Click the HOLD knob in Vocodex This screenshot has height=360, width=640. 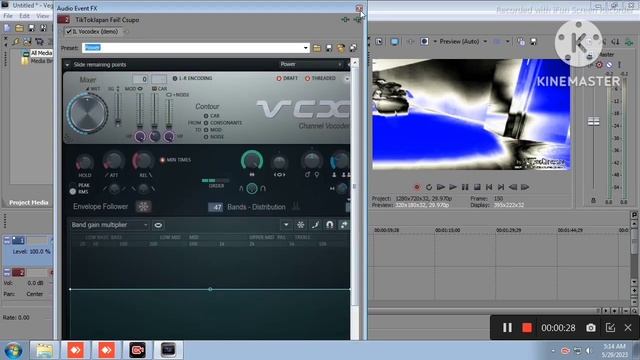pos(84,162)
